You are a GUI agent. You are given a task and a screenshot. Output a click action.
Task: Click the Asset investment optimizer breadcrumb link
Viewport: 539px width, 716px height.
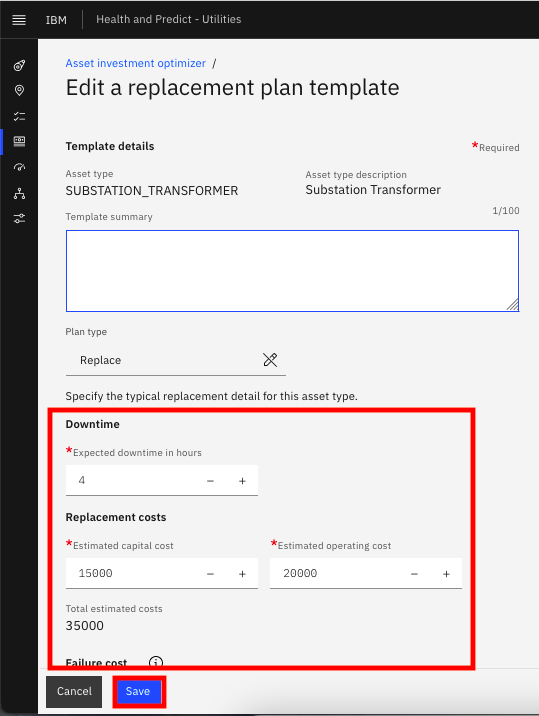coord(136,63)
